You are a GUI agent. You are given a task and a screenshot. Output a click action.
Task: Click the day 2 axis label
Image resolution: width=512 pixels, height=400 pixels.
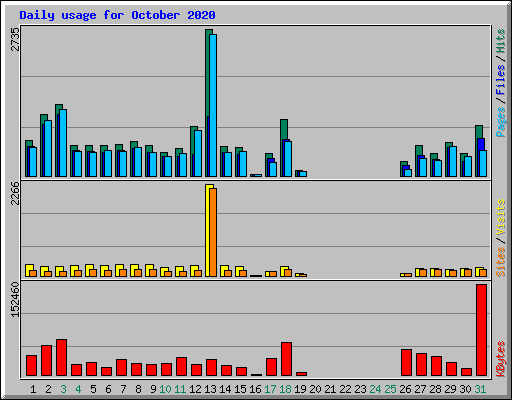point(48,389)
